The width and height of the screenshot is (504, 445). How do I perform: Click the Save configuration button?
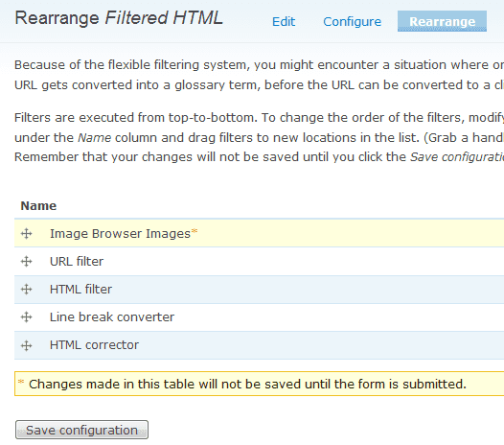[81, 430]
